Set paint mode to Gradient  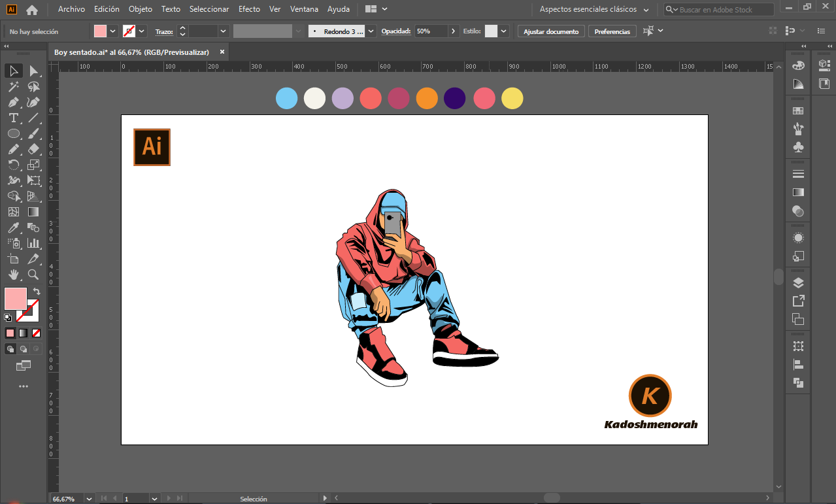tap(24, 333)
